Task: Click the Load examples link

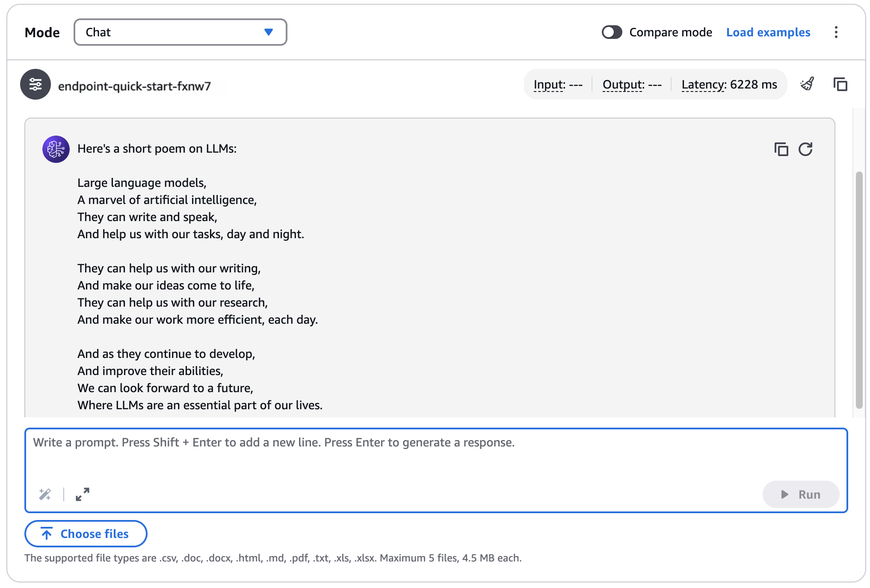Action: click(x=768, y=32)
